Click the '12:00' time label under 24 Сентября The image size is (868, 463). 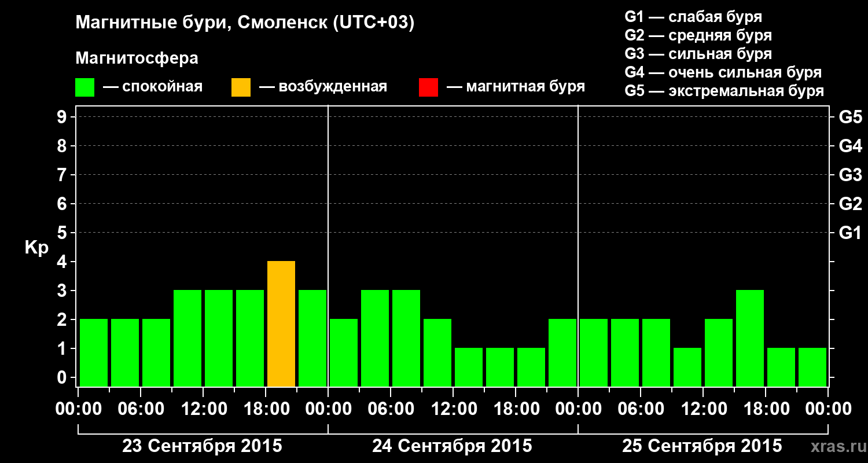click(x=453, y=409)
